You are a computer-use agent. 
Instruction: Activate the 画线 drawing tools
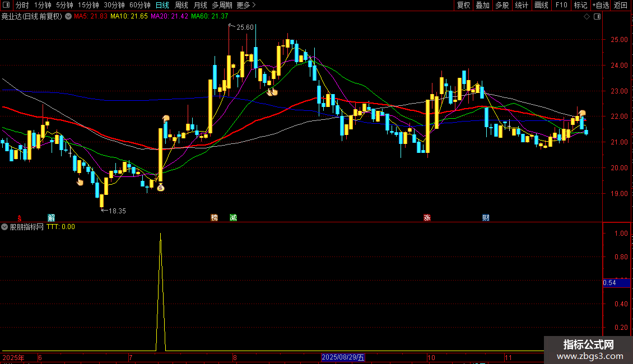[541, 5]
